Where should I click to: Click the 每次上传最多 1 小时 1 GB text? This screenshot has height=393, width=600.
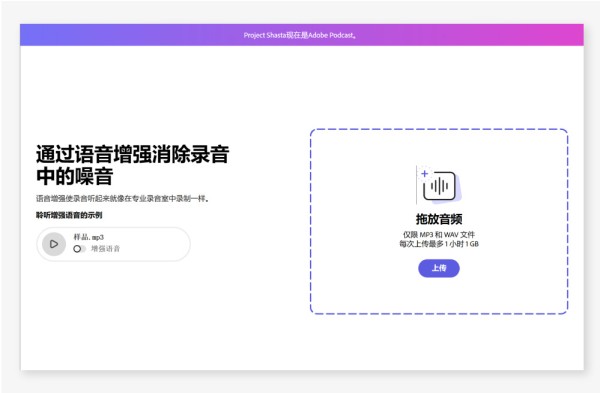[439, 244]
